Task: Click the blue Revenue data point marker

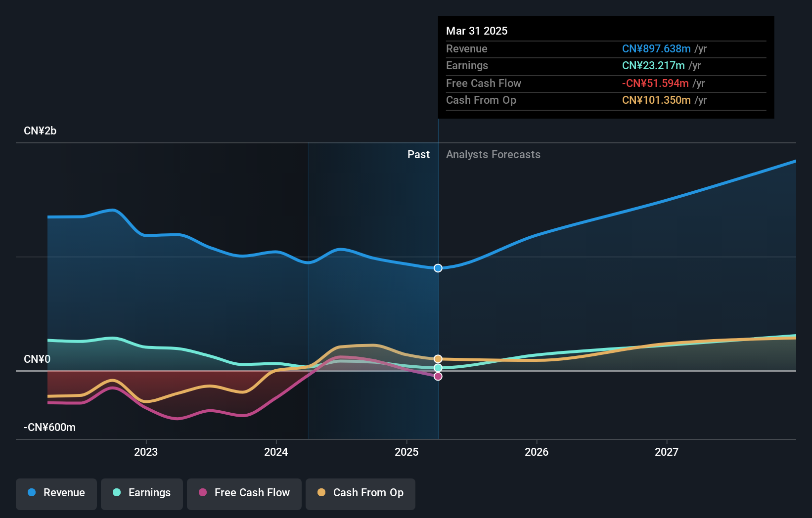Action: click(438, 268)
